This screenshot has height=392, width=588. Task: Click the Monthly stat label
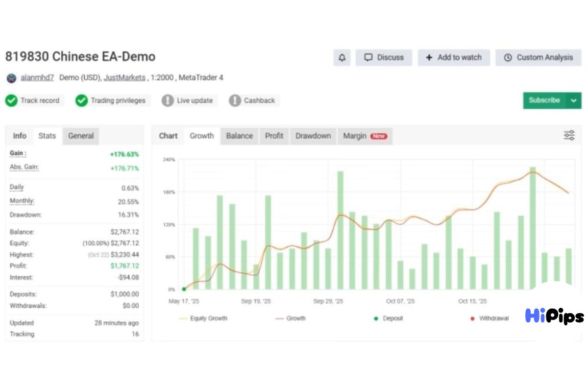point(22,201)
